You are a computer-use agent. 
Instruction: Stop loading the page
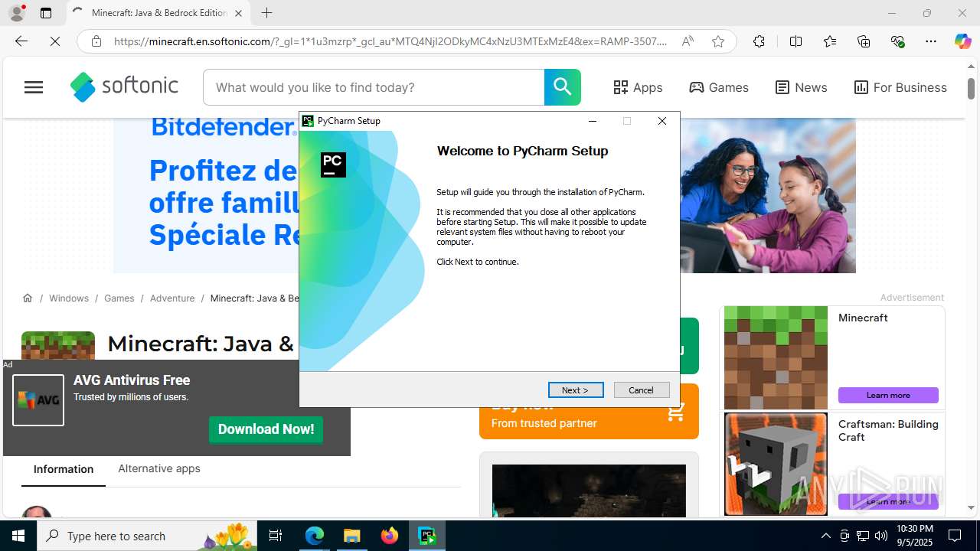tap(55, 41)
